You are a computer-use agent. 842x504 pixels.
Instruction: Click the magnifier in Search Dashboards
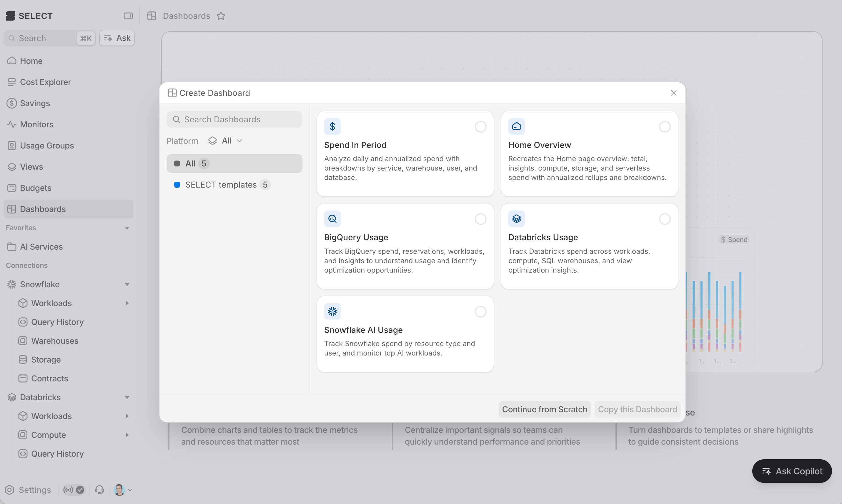(176, 120)
